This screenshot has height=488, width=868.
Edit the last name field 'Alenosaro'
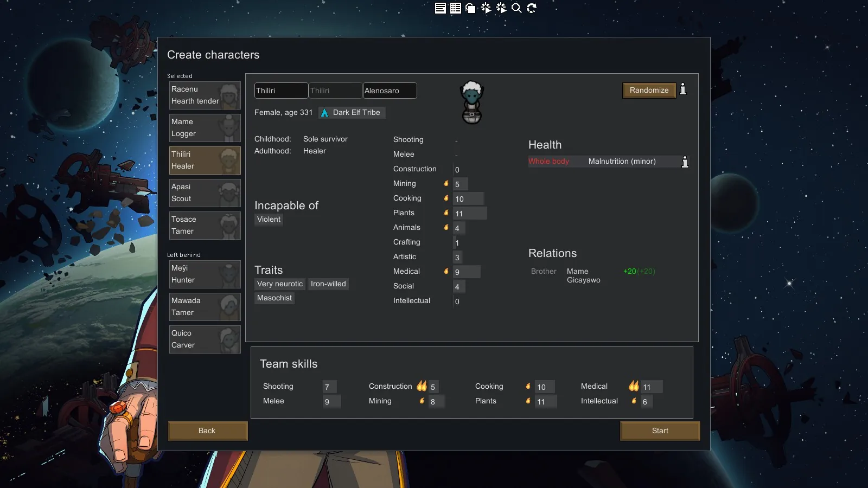point(390,91)
